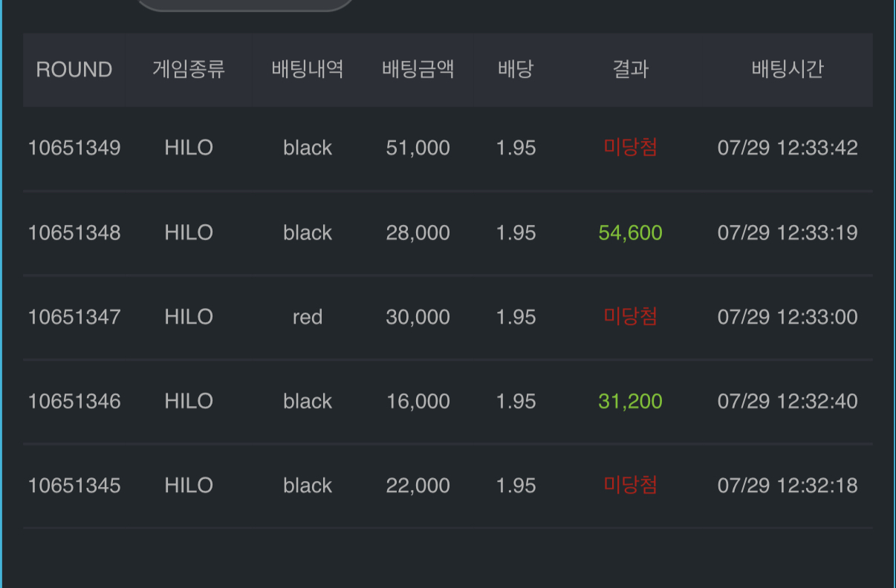896x588 pixels.
Task: Select the 22,000 bet amount
Action: pos(418,486)
